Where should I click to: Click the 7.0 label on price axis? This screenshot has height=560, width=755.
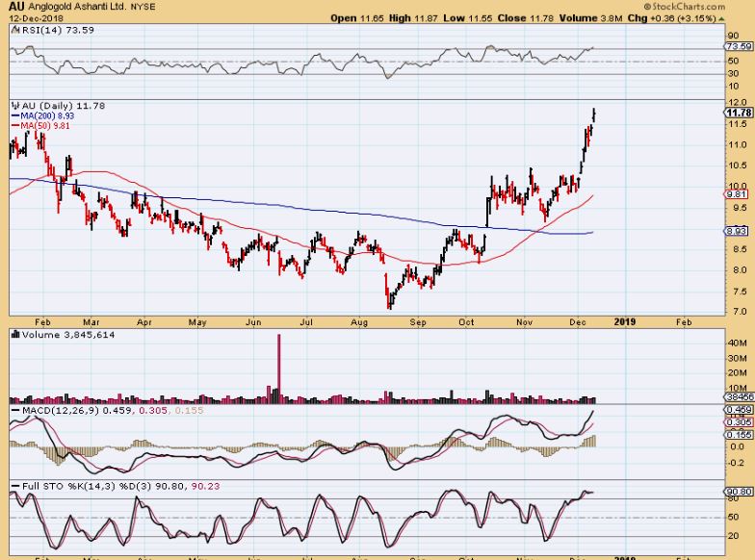pyautogui.click(x=740, y=311)
